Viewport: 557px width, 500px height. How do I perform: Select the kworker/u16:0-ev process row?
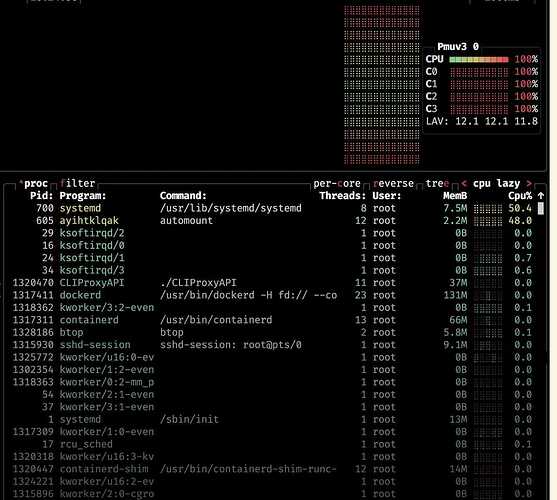point(272,357)
